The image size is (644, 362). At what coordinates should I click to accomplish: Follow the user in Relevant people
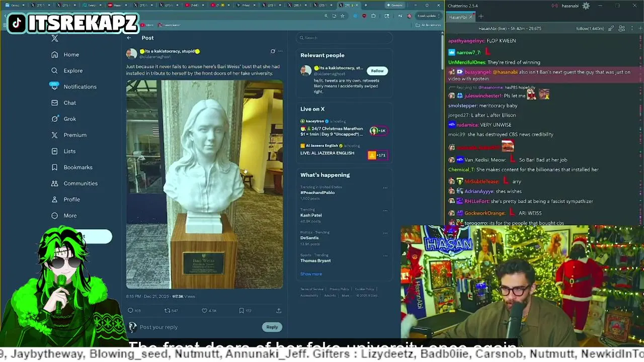(x=377, y=71)
